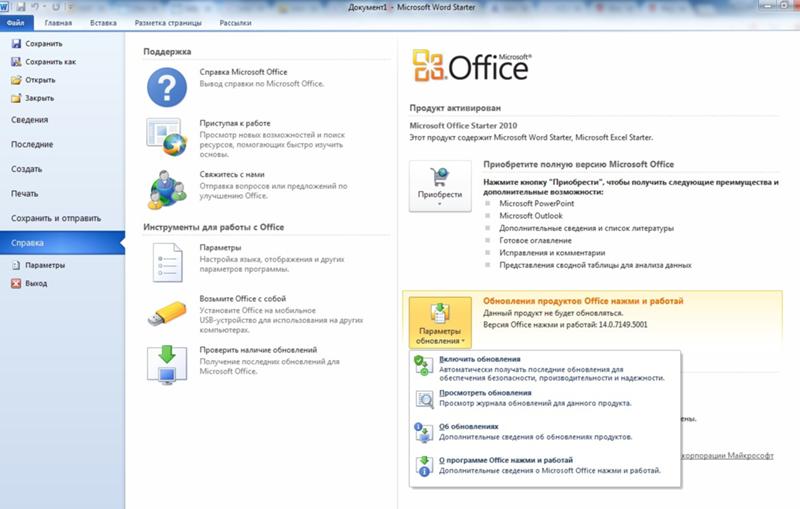This screenshot has width=800, height=509.
Task: Click the Microsoft Office Starter 2010 text
Action: 463,125
